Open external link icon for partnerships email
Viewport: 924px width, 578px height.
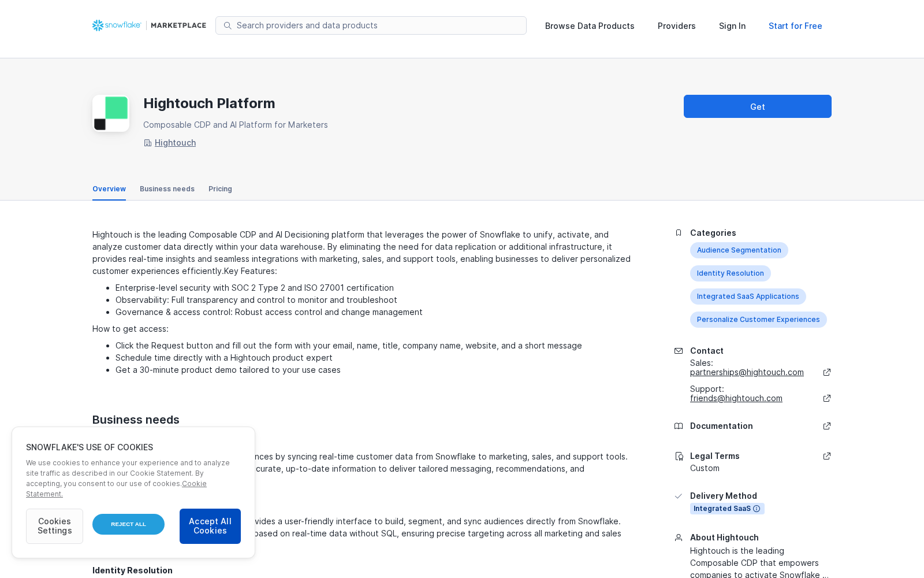[x=827, y=372]
